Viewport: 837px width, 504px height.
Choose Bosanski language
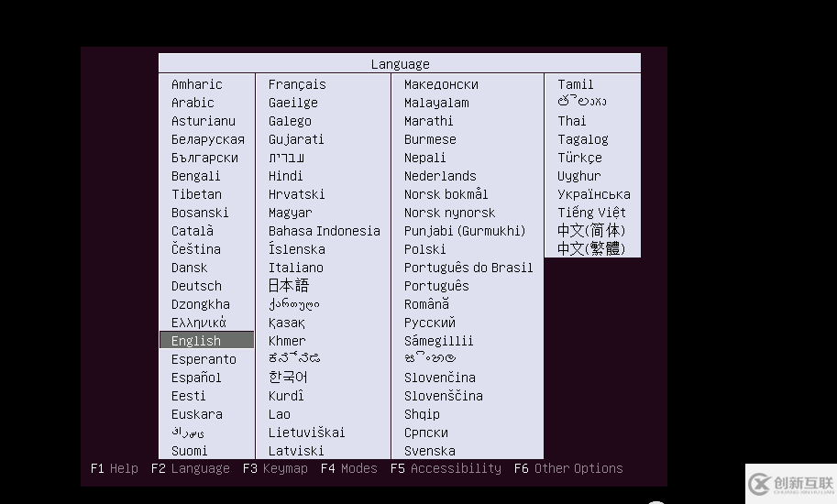[200, 213]
